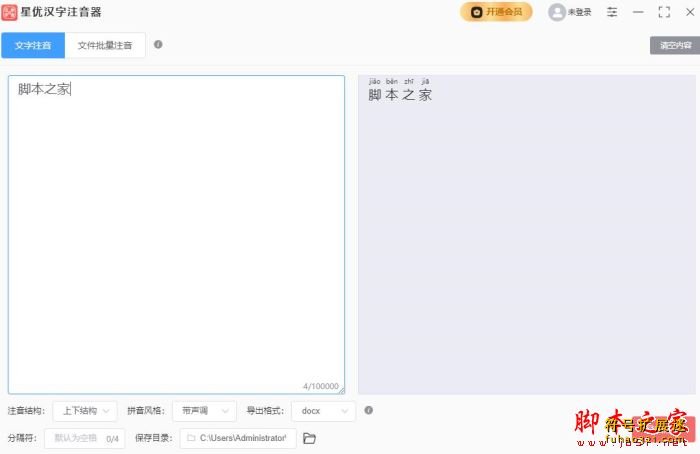Image resolution: width=700 pixels, height=454 pixels.
Task: Click the info icon next to 导出格式
Action: 368,410
